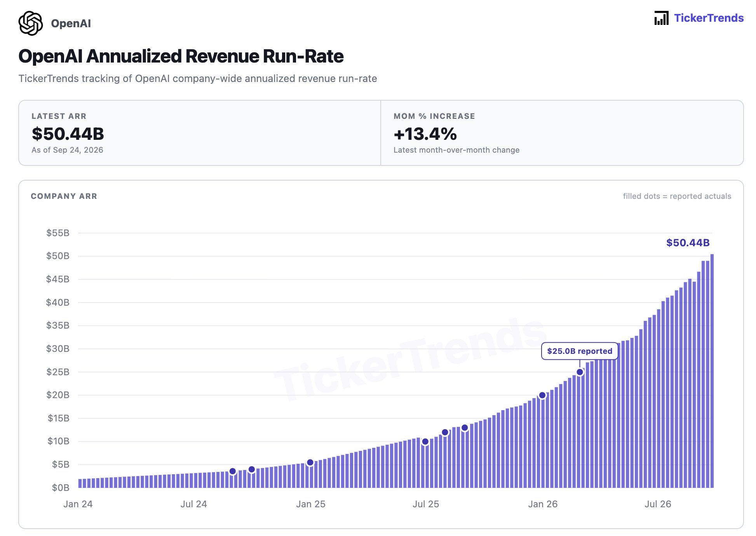Click the OpenAI company name label
Viewport: 756px width, 536px height.
click(71, 23)
